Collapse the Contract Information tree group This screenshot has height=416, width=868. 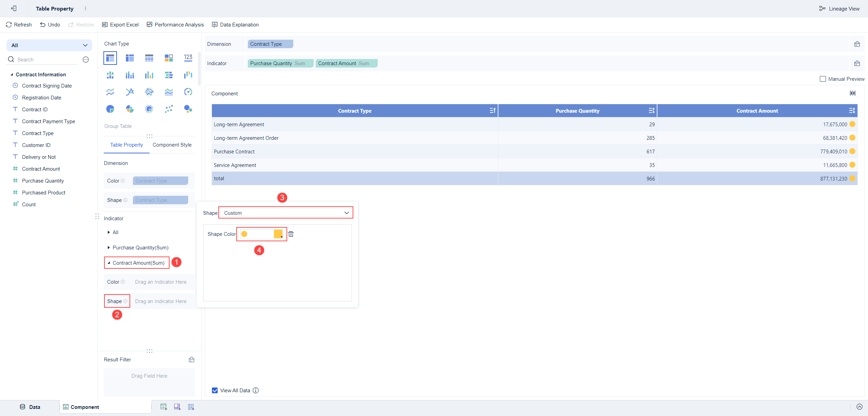tap(12, 75)
